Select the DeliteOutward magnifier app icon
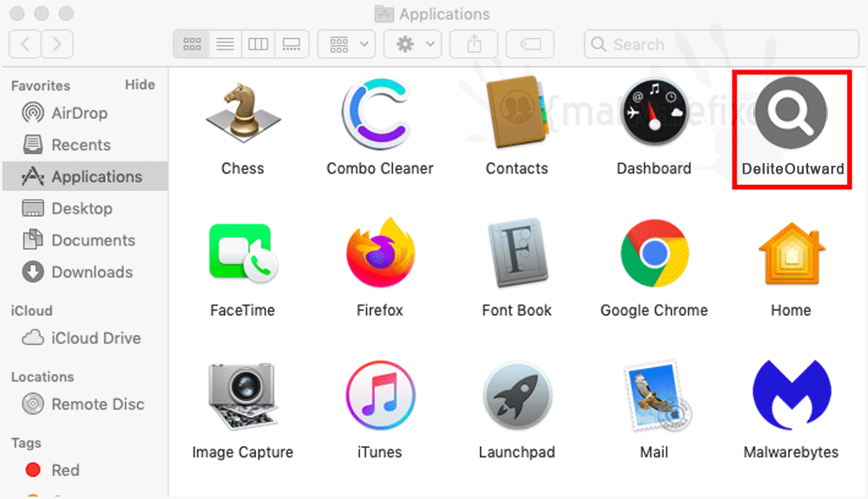The height and width of the screenshot is (499, 868). click(792, 112)
